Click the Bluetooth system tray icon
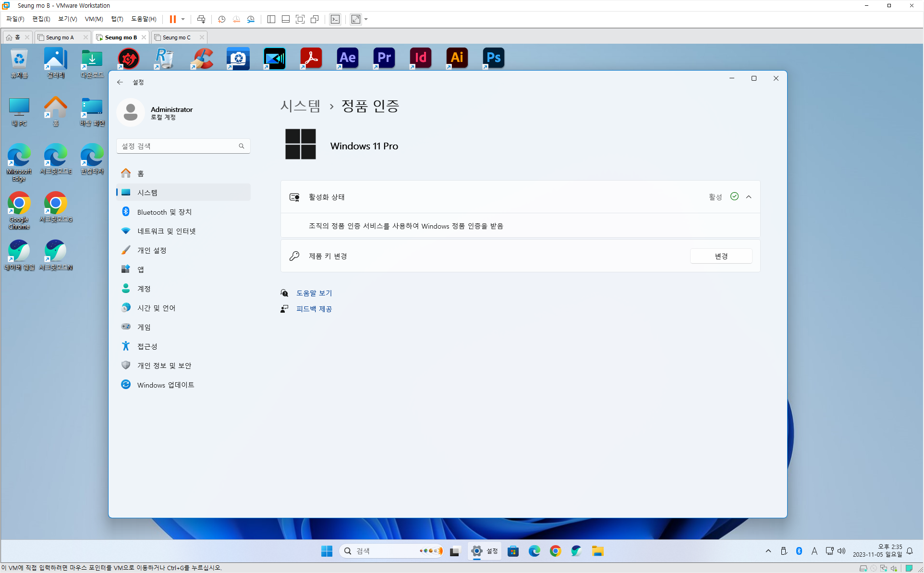Image resolution: width=924 pixels, height=573 pixels. click(x=799, y=551)
